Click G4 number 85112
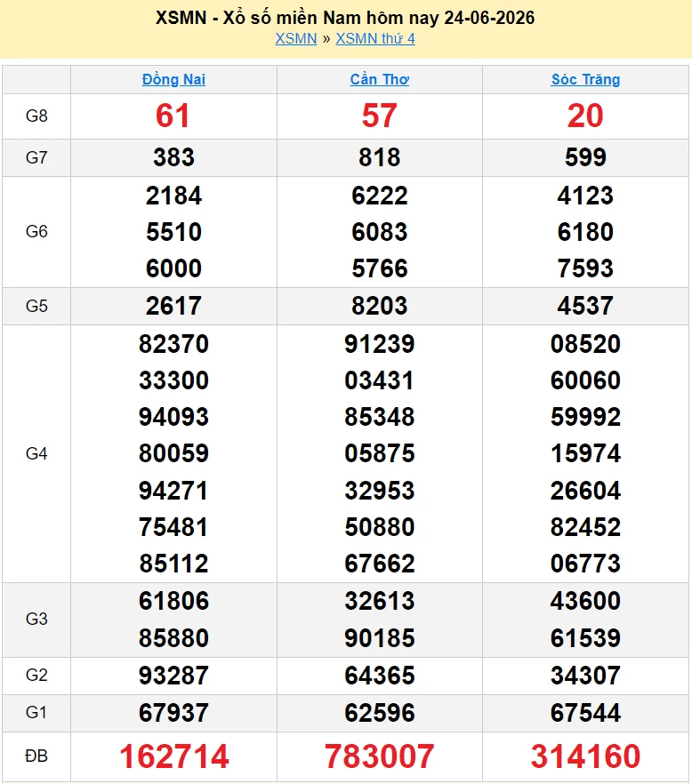The height and width of the screenshot is (784, 692). pyautogui.click(x=173, y=564)
